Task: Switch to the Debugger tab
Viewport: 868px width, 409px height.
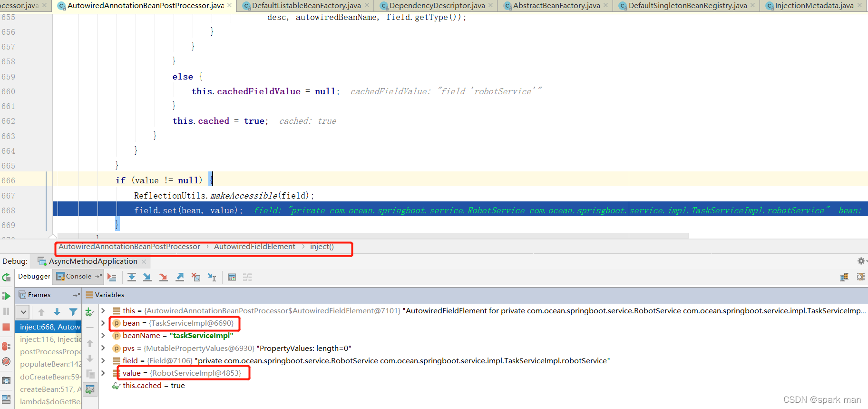Action: click(34, 276)
